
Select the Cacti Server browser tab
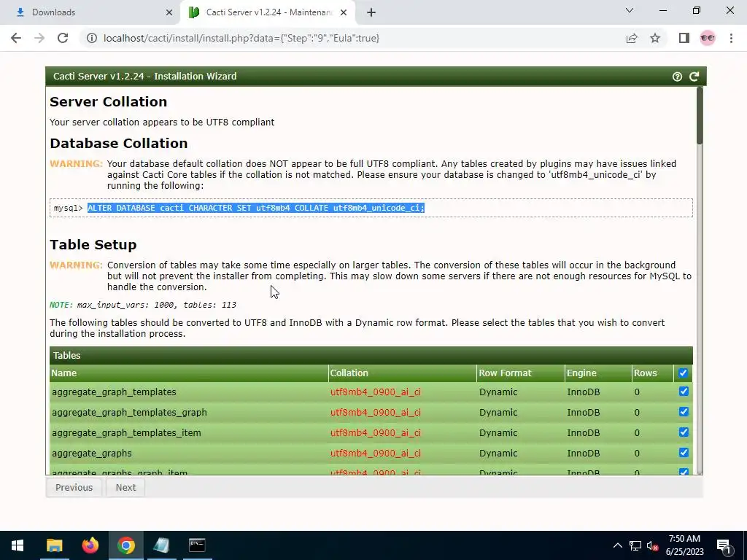coord(268,12)
